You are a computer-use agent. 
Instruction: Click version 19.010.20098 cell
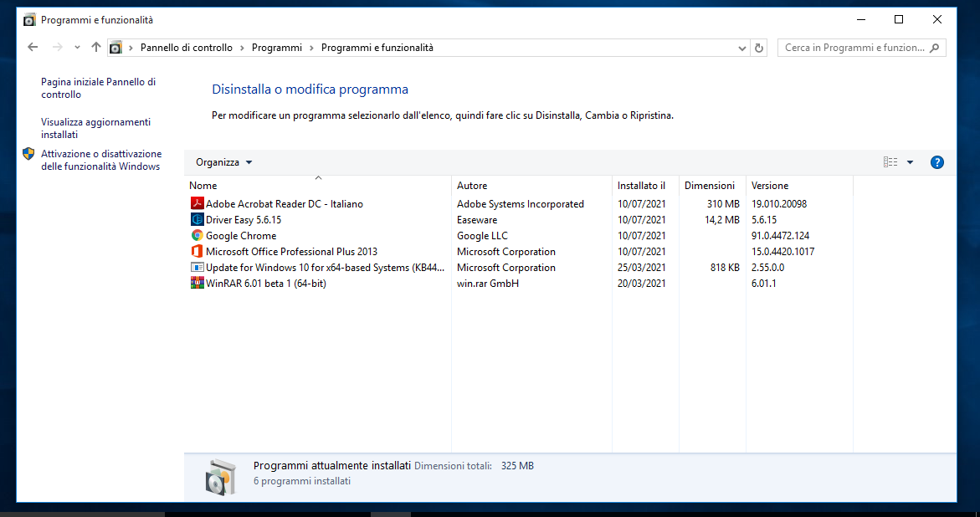click(779, 203)
